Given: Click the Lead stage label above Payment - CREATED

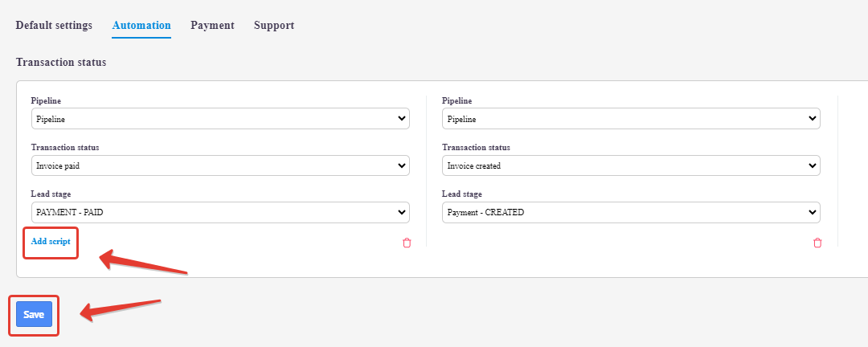Looking at the screenshot, I should [461, 194].
